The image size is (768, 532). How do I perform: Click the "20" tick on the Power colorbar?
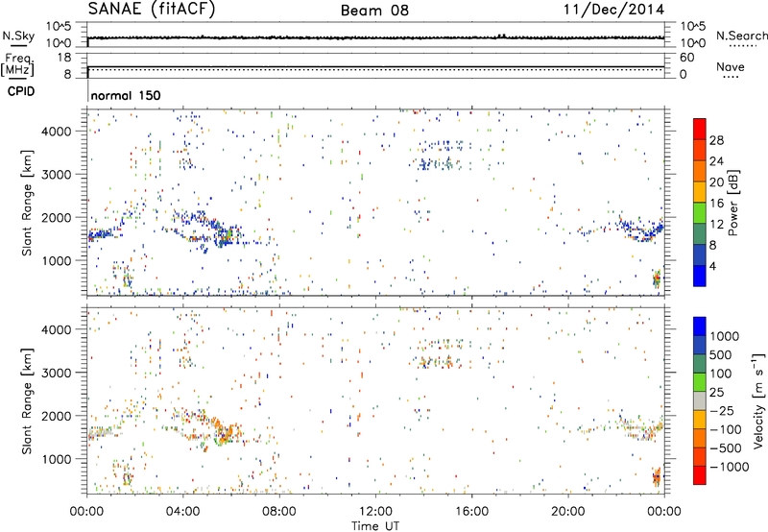tap(716, 182)
